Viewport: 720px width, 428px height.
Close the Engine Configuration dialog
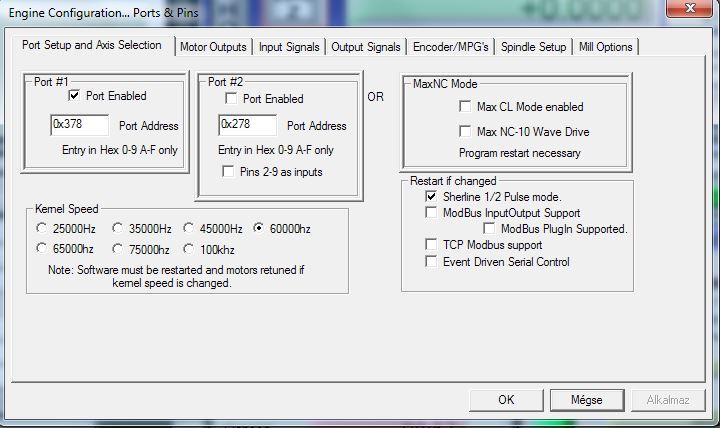(690, 8)
